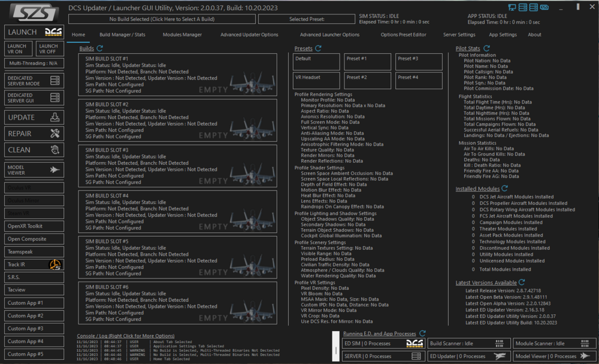Select the Default preset
Viewport: 599px width, 364px height.
coord(316,62)
